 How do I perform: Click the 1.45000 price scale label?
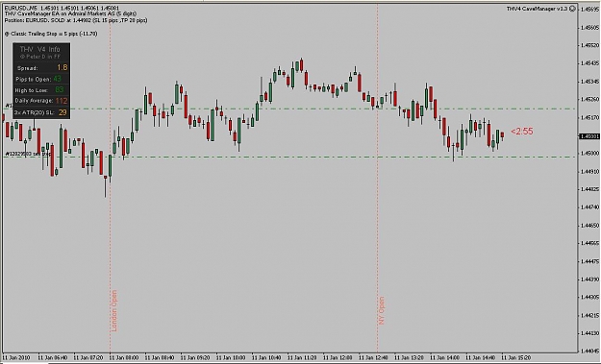point(589,153)
